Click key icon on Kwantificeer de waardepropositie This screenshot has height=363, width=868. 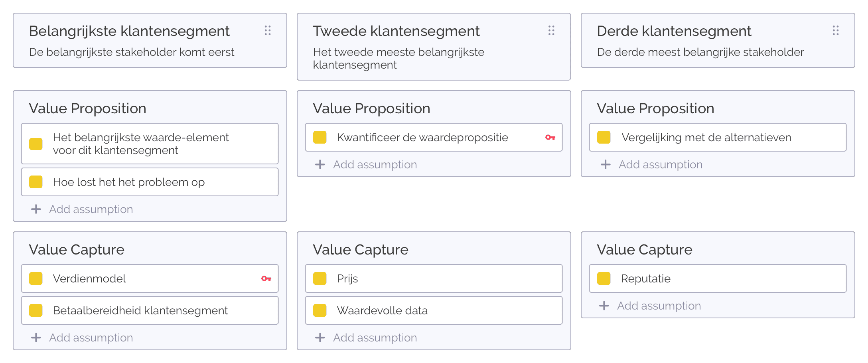point(550,137)
